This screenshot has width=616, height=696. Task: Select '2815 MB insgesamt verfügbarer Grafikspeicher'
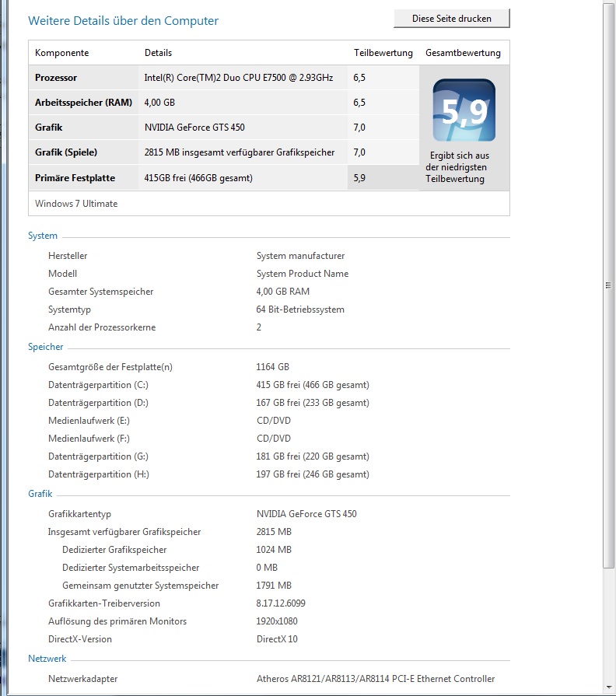[x=240, y=152]
